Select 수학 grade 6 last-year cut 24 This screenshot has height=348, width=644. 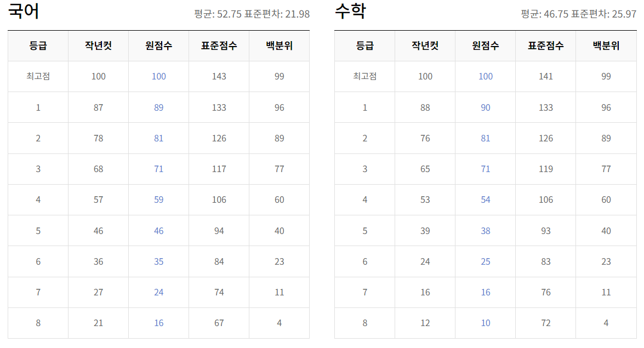425,262
